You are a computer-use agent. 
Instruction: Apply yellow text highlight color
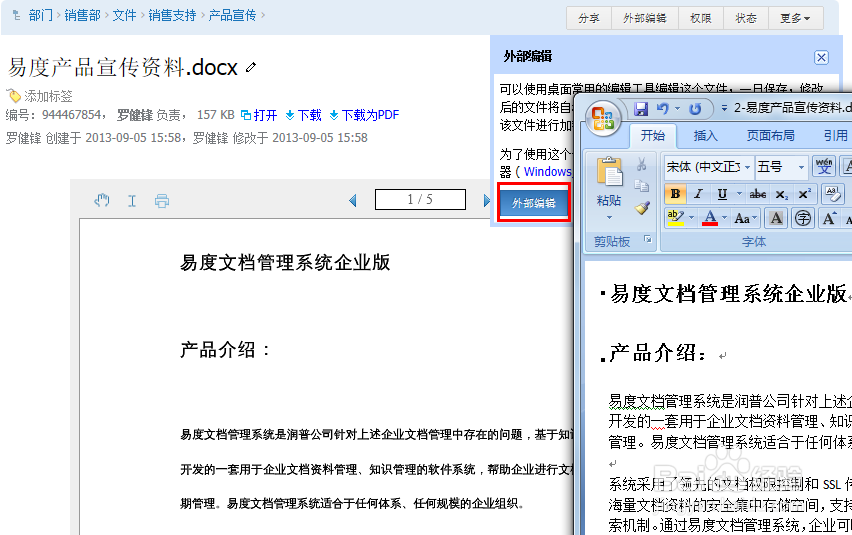675,218
